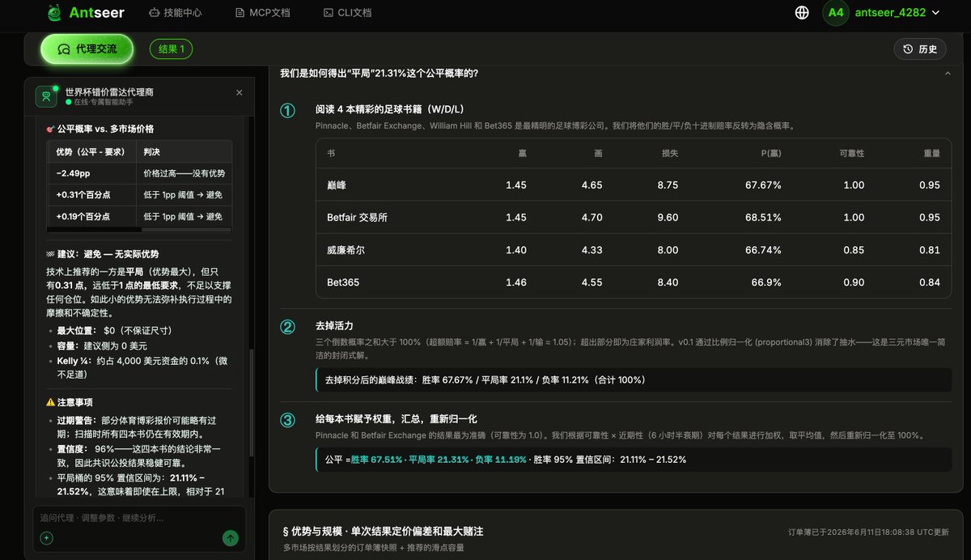Click the 技能中心 robot icon
The image size is (971, 560).
(x=155, y=13)
